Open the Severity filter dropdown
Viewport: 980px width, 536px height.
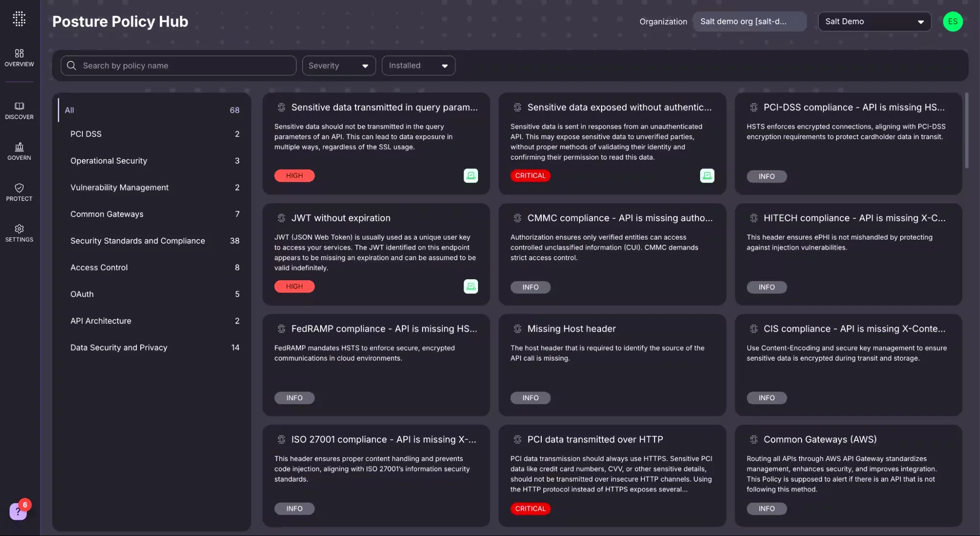(x=338, y=65)
